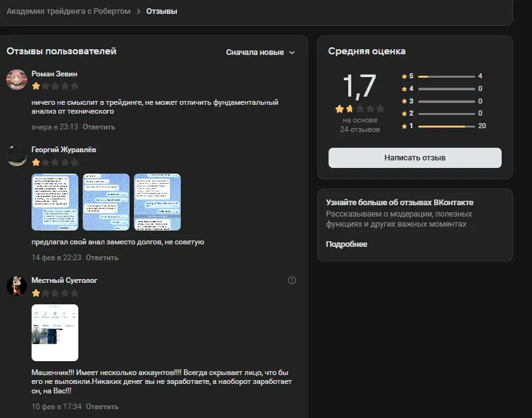
Task: Open the 'Сначала новые' sort dropdown
Action: point(260,52)
